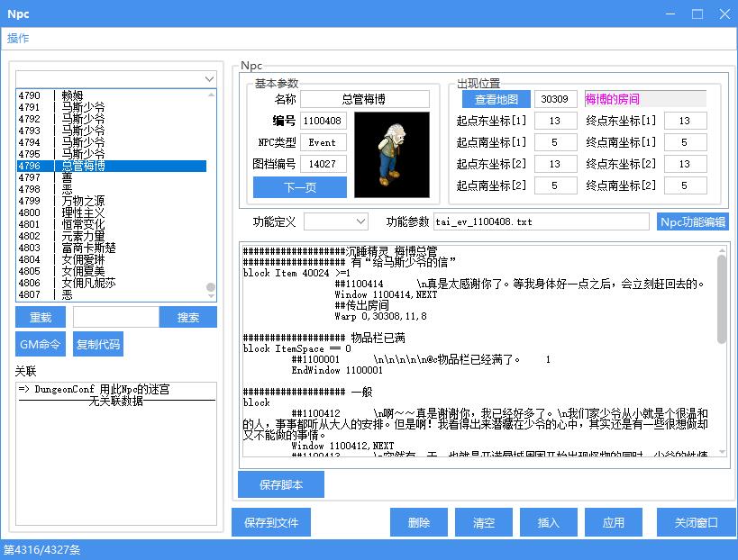Go to 下一页 next page
This screenshot has height=560, width=738.
[299, 187]
